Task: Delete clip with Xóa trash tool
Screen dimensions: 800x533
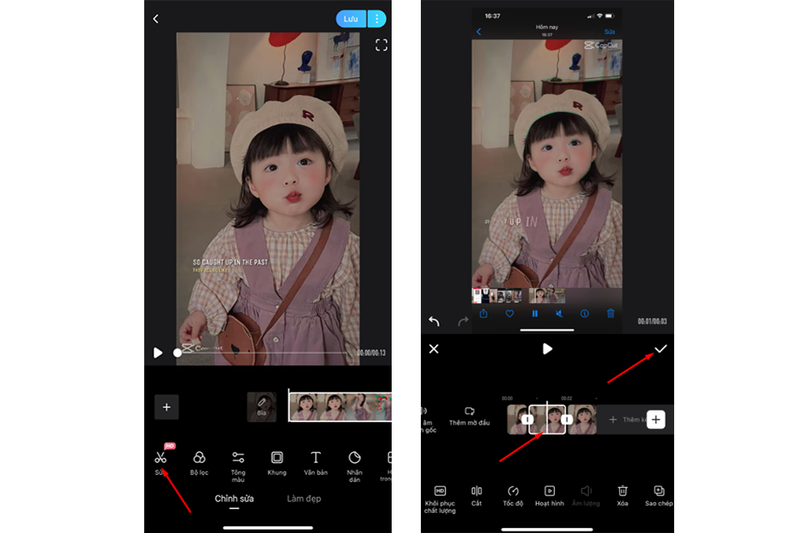Action: pos(622,496)
